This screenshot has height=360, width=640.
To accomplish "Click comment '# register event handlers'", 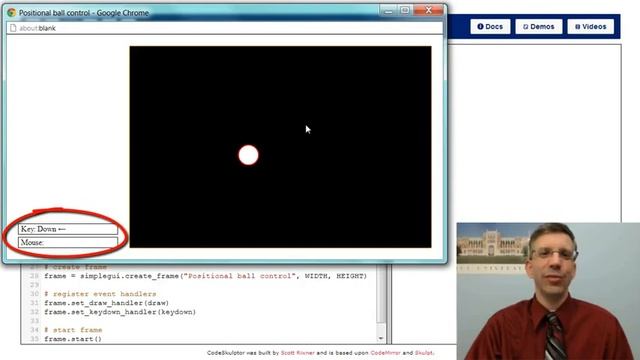I will click(x=100, y=294).
